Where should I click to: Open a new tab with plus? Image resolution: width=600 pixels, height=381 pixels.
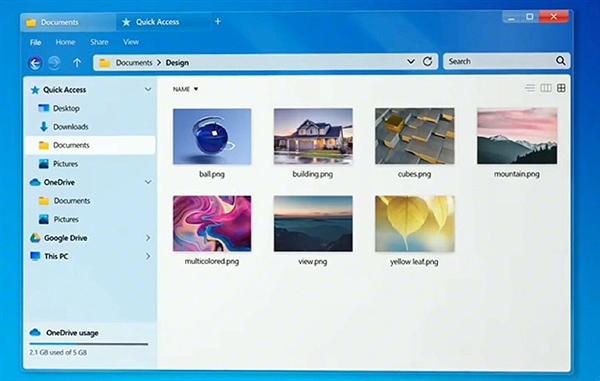click(x=218, y=21)
